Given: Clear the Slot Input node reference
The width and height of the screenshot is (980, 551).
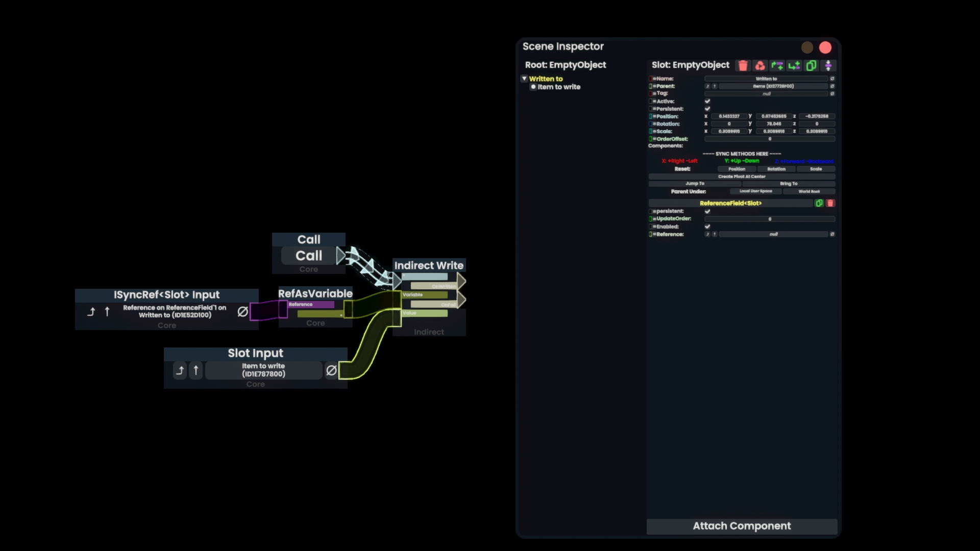Looking at the screenshot, I should click(x=331, y=370).
